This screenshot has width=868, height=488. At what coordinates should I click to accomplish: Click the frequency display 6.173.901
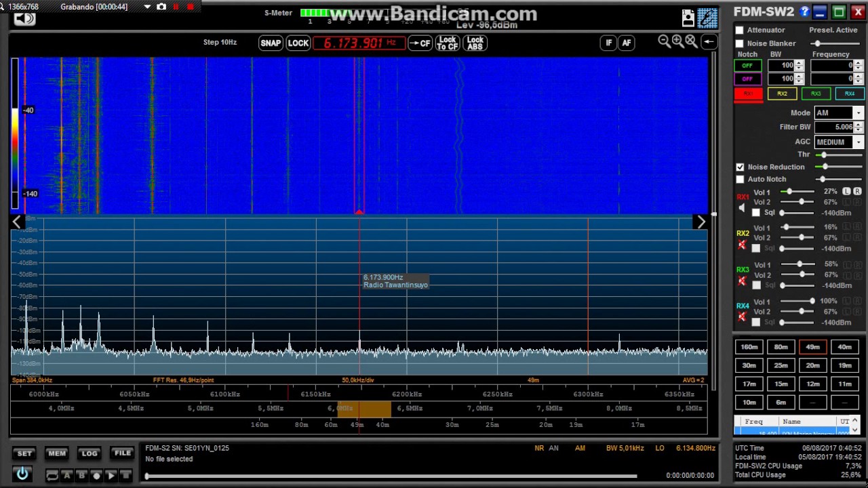[x=359, y=43]
